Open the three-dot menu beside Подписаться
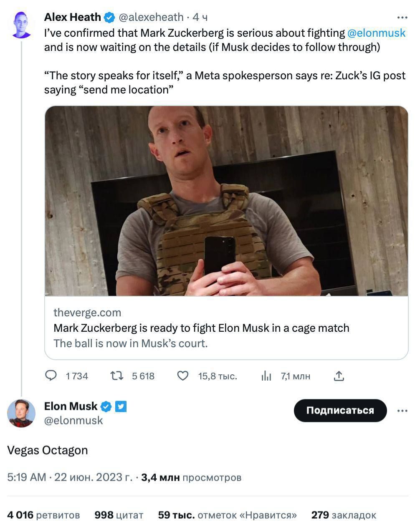The image size is (420, 530). pos(402,411)
